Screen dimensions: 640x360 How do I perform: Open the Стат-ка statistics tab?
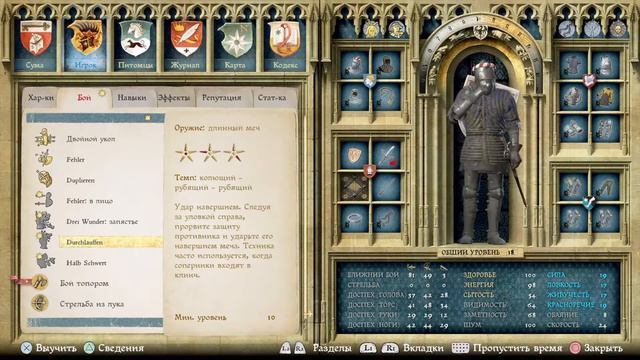272,98
